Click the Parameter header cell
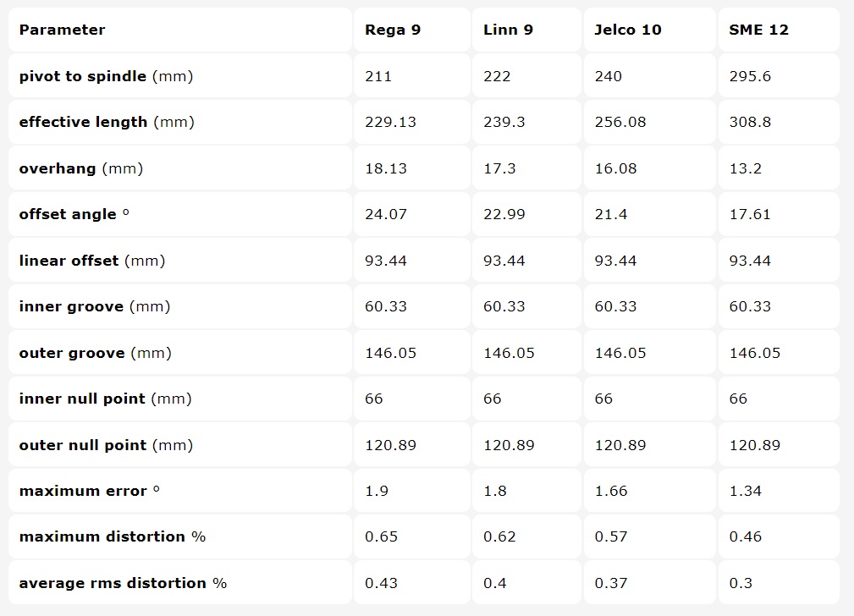 point(63,30)
